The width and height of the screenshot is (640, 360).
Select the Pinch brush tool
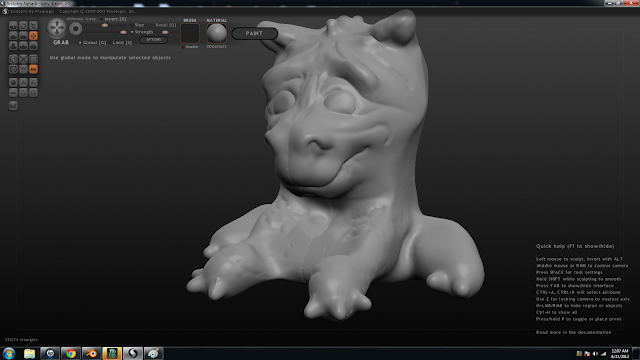coord(23,46)
